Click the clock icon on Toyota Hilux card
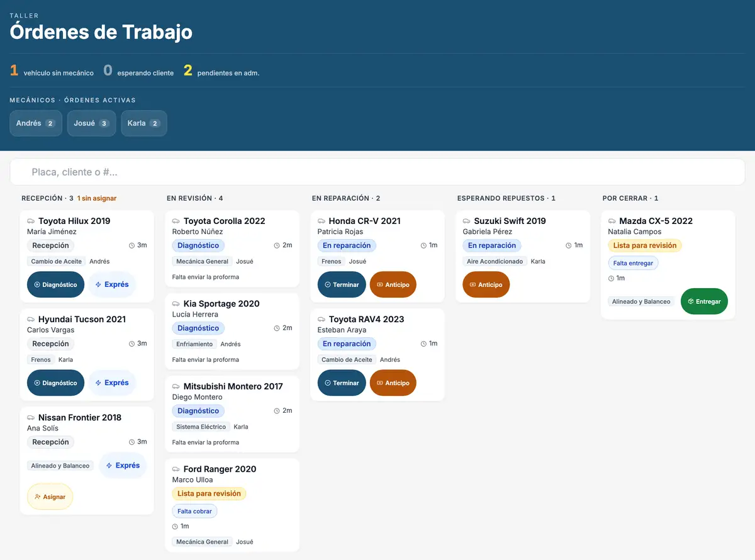The height and width of the screenshot is (560, 755). tap(131, 245)
